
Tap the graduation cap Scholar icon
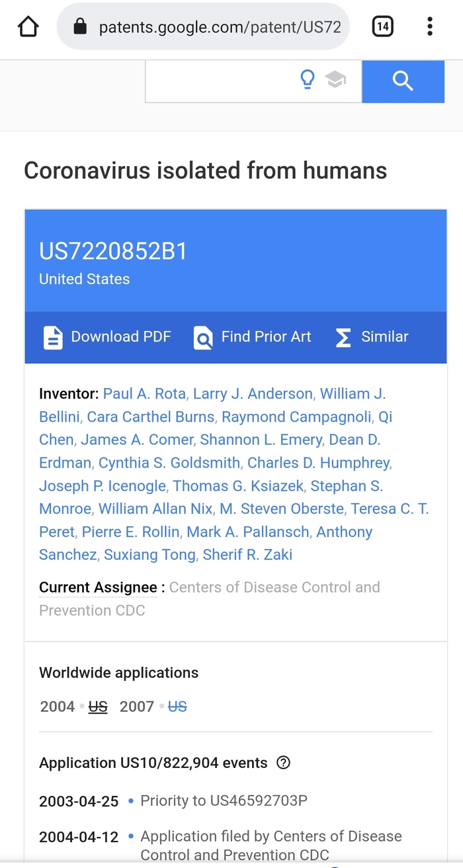(335, 80)
